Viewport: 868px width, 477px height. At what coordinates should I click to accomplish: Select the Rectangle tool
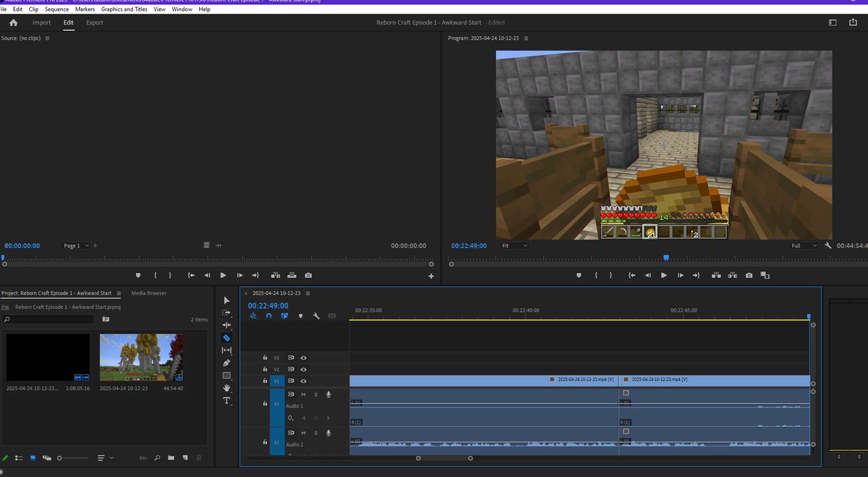coord(226,376)
